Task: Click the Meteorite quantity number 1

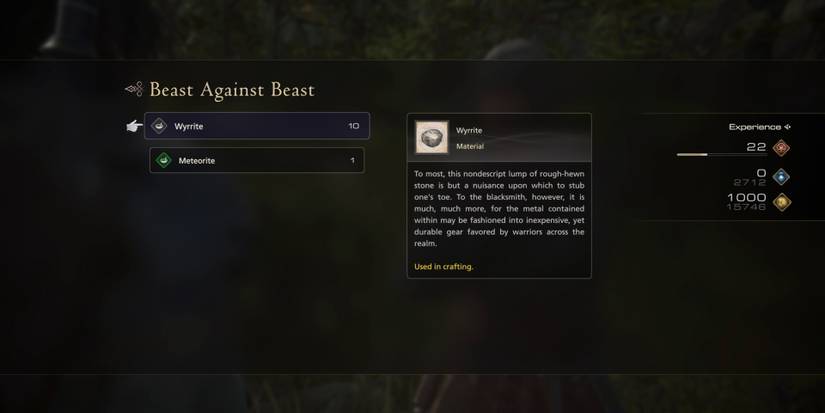Action: (353, 160)
